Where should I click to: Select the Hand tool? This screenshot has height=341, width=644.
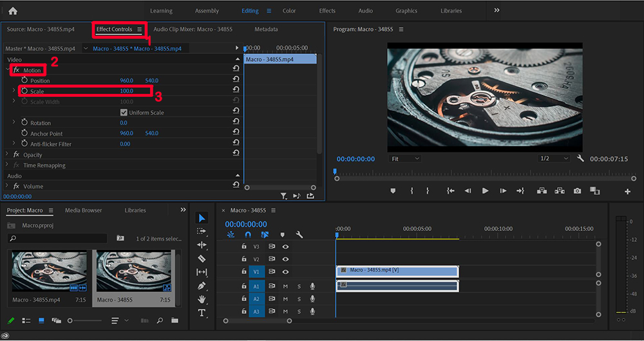(x=202, y=299)
